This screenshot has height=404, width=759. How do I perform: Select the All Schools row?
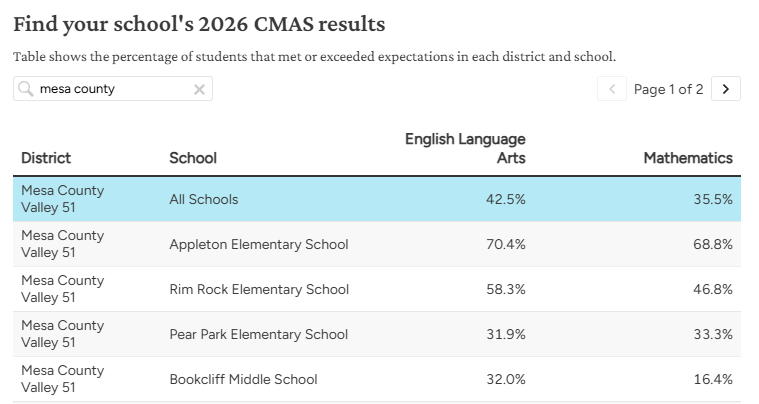tap(377, 199)
